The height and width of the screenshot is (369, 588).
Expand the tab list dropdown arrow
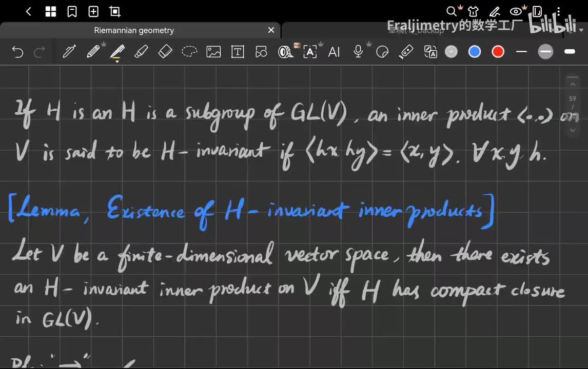(581, 30)
